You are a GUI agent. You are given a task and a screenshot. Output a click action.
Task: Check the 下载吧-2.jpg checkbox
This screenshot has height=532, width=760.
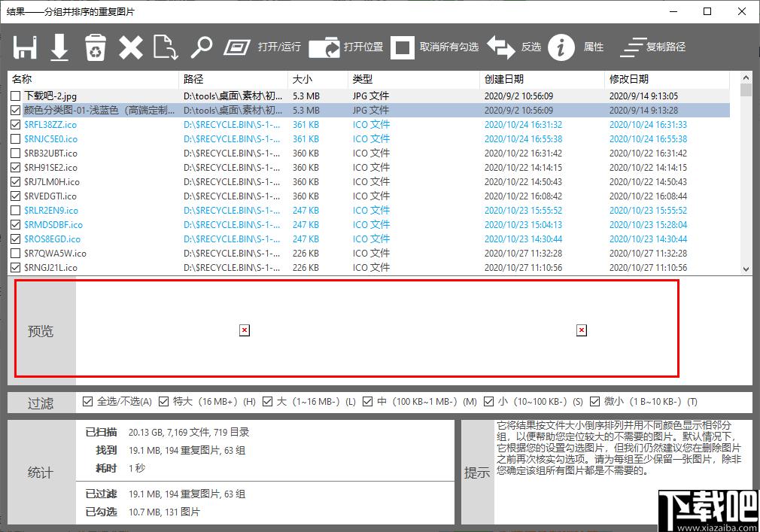pyautogui.click(x=16, y=96)
